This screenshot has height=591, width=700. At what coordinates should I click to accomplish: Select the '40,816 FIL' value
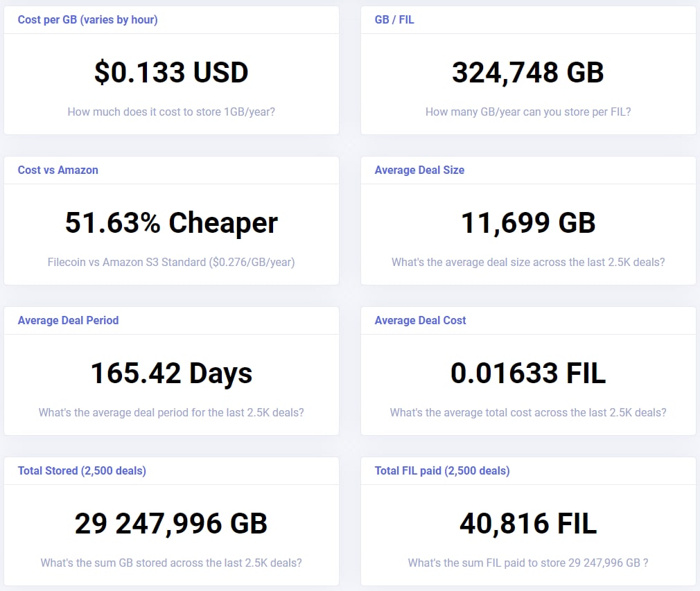click(x=528, y=524)
